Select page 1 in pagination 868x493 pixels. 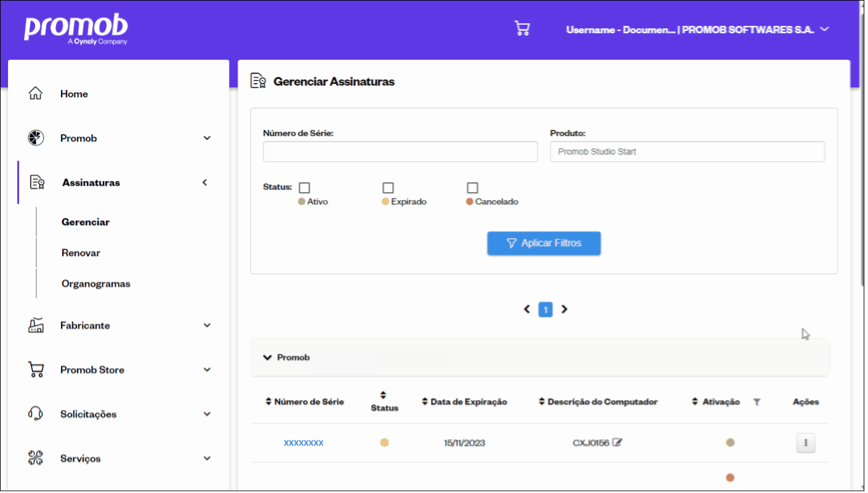click(x=545, y=309)
